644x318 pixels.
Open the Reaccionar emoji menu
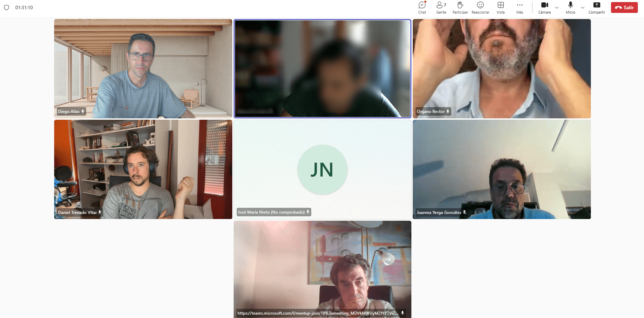coord(480,7)
